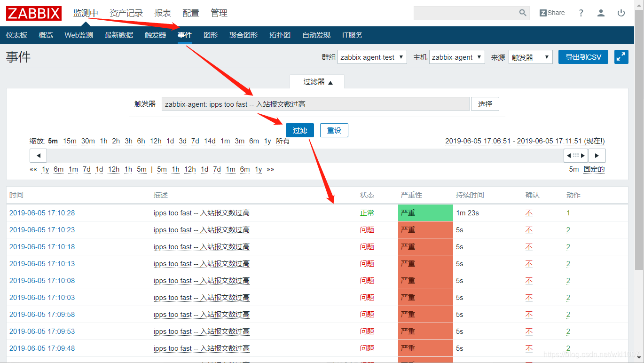This screenshot has height=363, width=644.
Task: Click the 触发器 trigger text field
Action: pos(315,104)
